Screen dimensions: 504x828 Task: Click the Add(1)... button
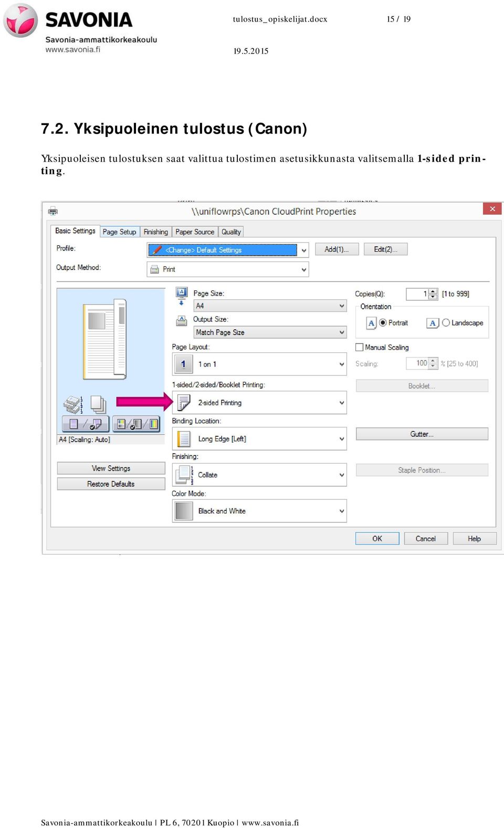(337, 249)
